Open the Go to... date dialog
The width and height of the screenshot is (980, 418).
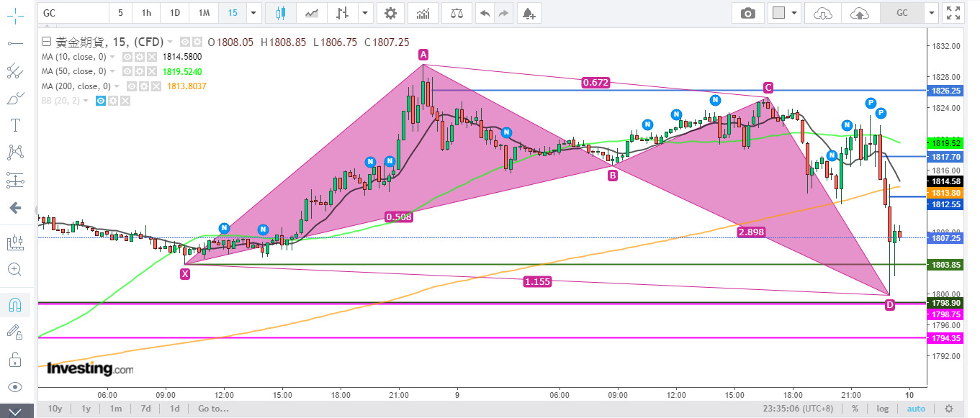point(213,409)
